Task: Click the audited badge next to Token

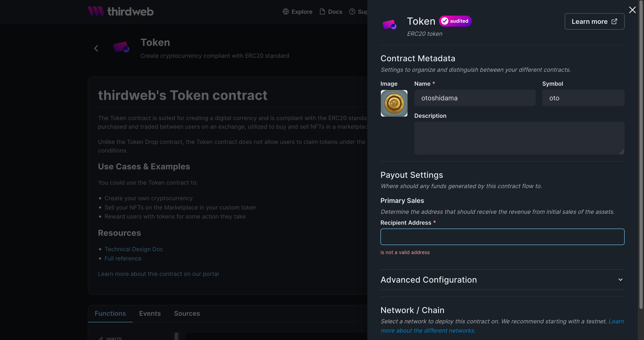Action: (455, 21)
